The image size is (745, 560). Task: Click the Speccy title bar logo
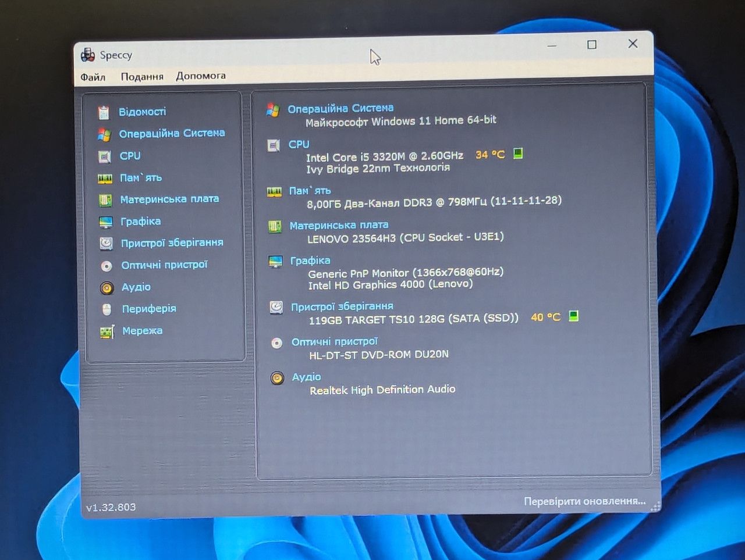[88, 55]
